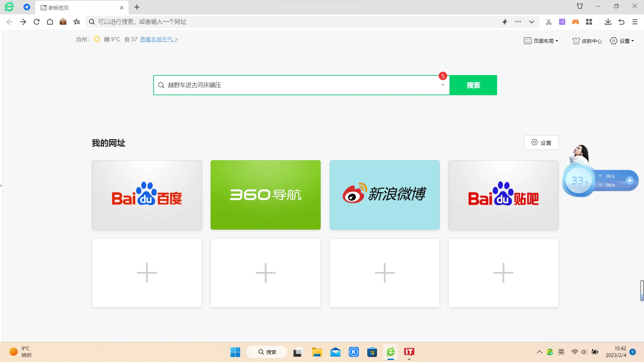Screen dimensions: 644x362
Task: Add a site in the empty tile below 贴吧
Action: (x=503, y=273)
